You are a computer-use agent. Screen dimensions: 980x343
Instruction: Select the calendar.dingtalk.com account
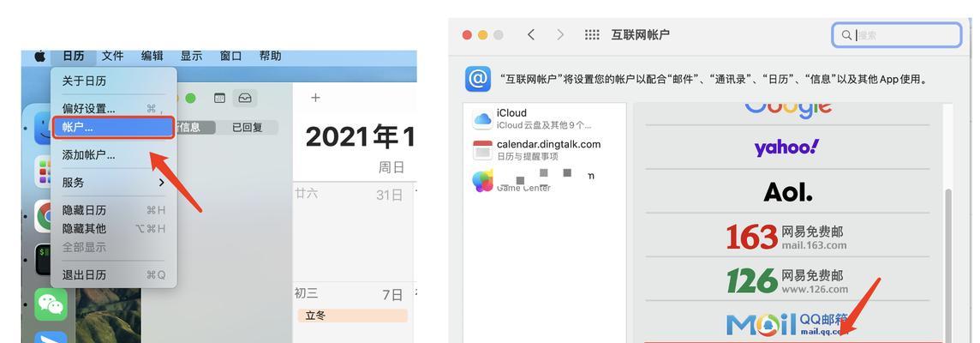tap(544, 149)
